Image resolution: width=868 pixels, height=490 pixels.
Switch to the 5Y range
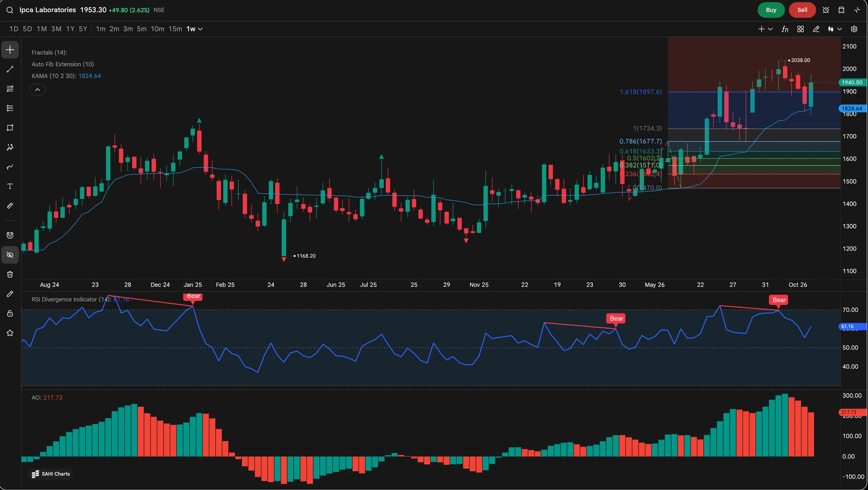(x=83, y=29)
